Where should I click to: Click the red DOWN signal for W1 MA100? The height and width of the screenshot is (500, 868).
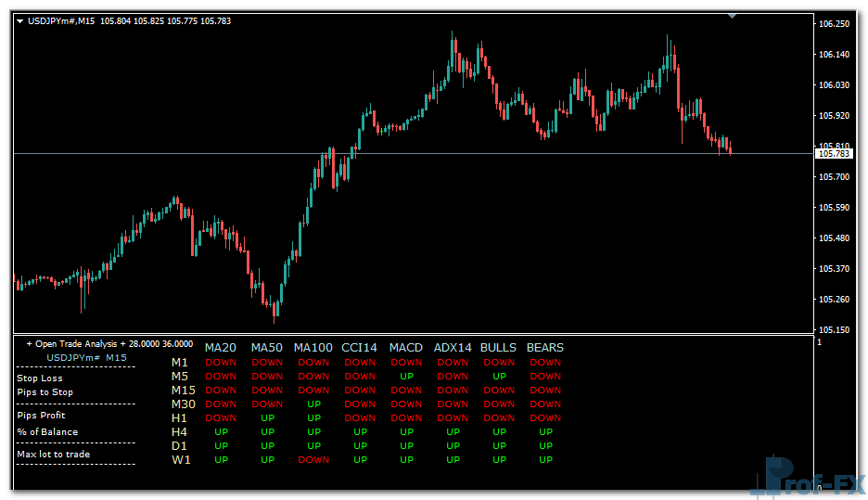313,460
